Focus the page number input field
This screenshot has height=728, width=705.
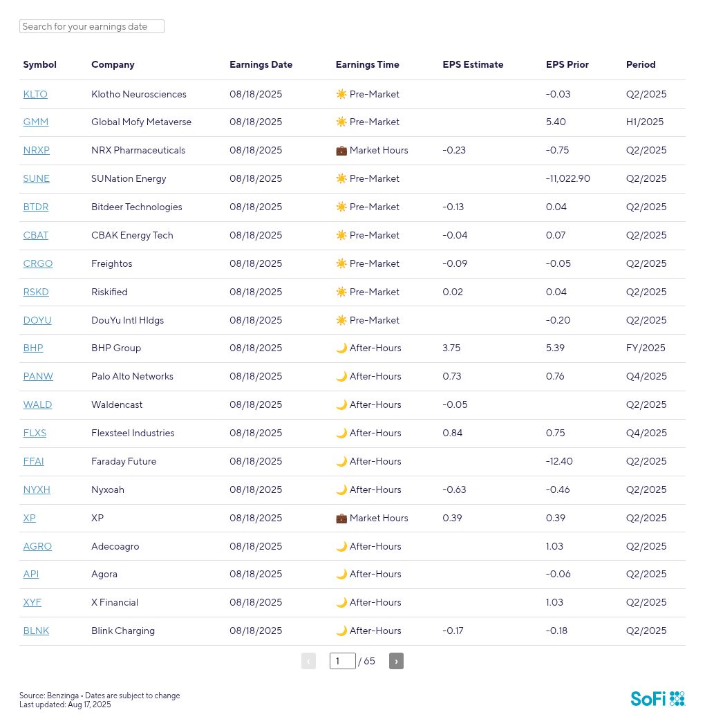coord(343,661)
